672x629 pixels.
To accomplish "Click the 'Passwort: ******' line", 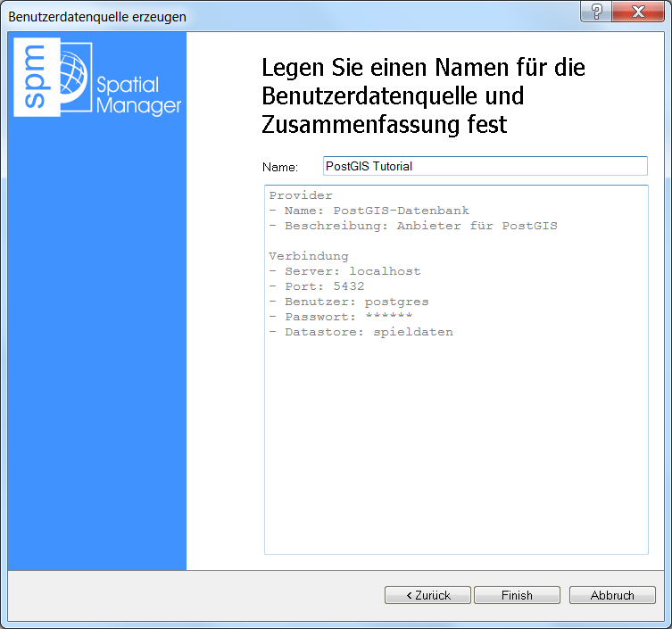I will [x=341, y=317].
